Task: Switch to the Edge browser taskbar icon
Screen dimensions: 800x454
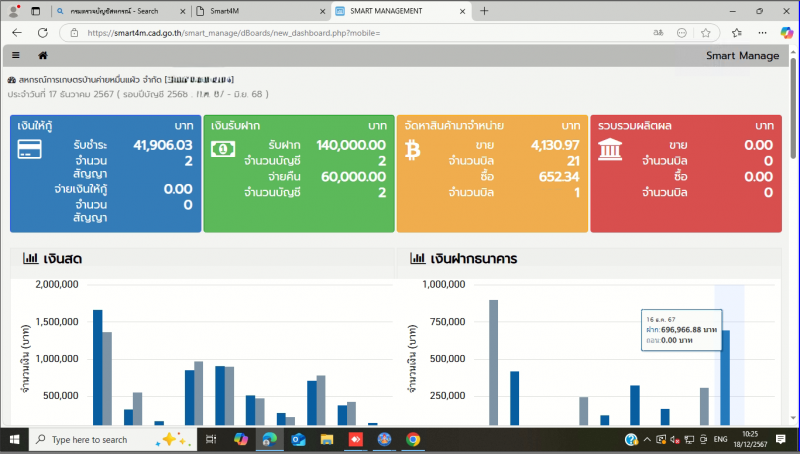Action: [269, 439]
